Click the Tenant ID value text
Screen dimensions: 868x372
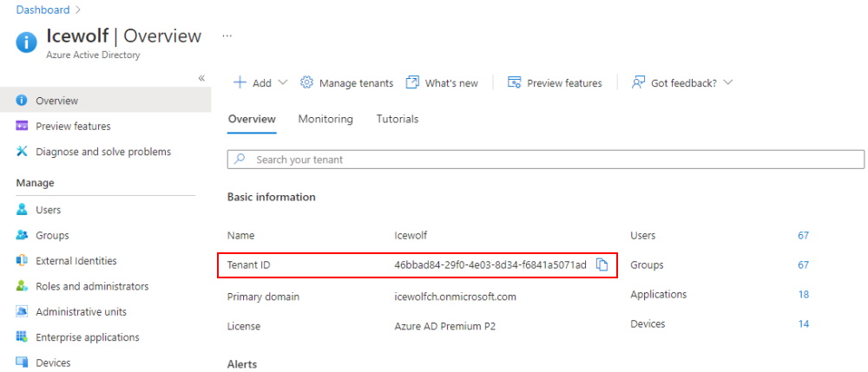(x=490, y=264)
